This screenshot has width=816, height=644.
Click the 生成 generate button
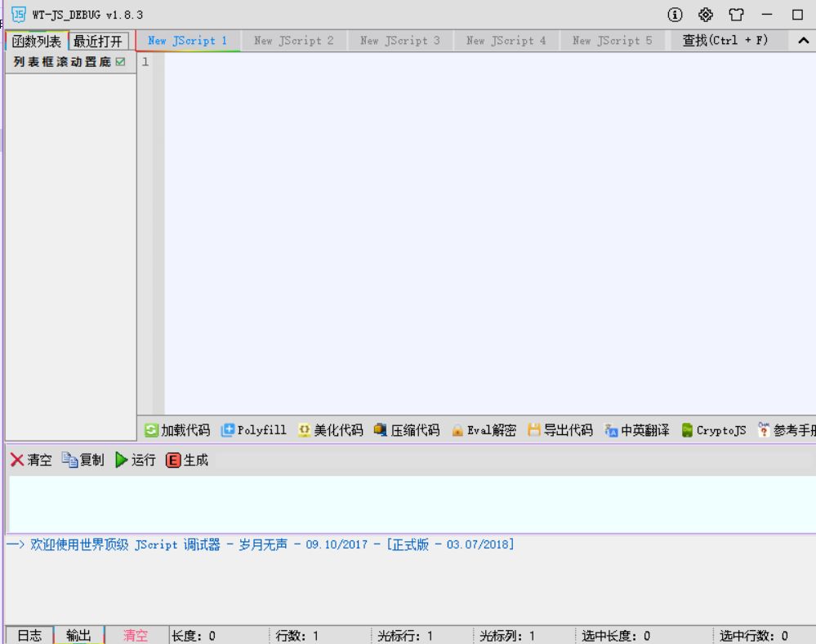(183, 458)
